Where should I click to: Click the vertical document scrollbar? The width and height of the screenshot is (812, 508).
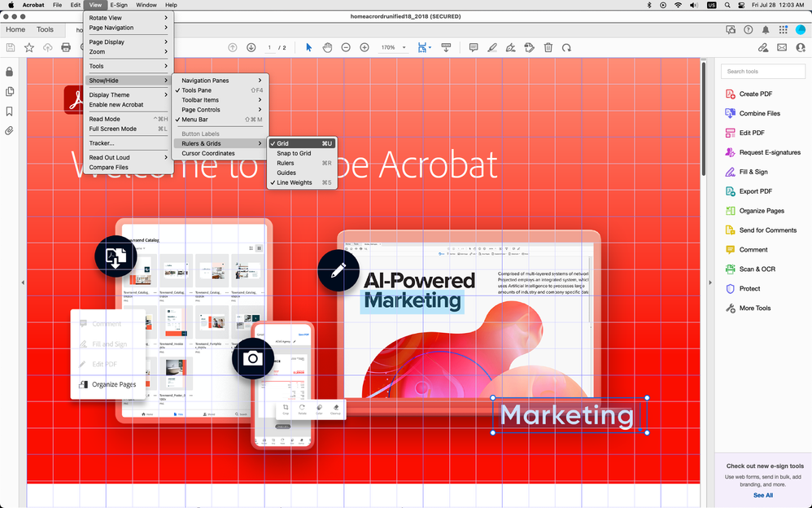(x=703, y=119)
